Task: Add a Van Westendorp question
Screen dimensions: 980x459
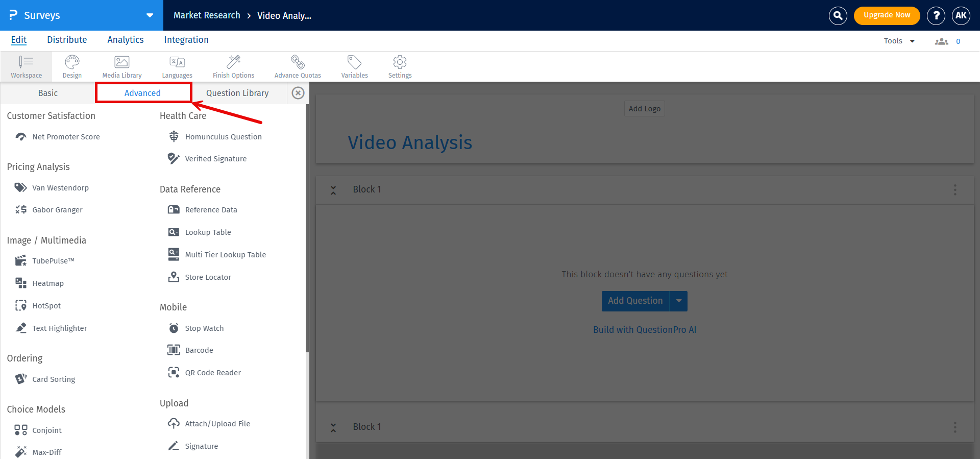Action: click(52, 188)
